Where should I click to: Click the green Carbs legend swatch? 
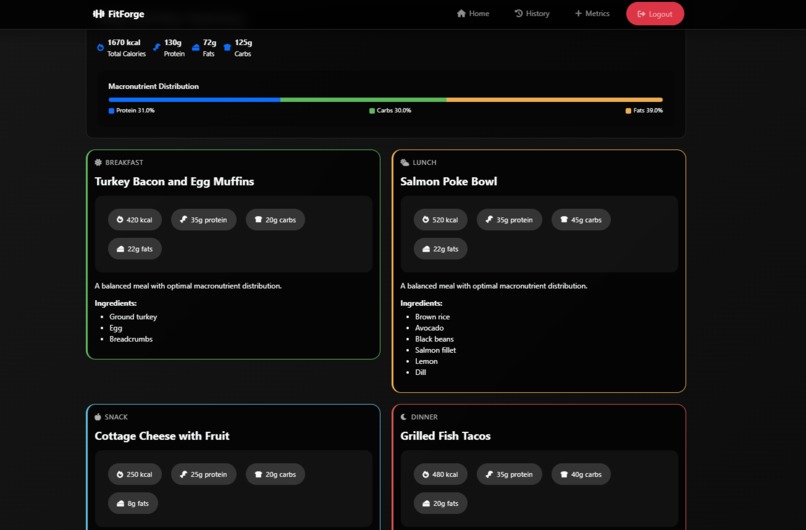(x=372, y=111)
